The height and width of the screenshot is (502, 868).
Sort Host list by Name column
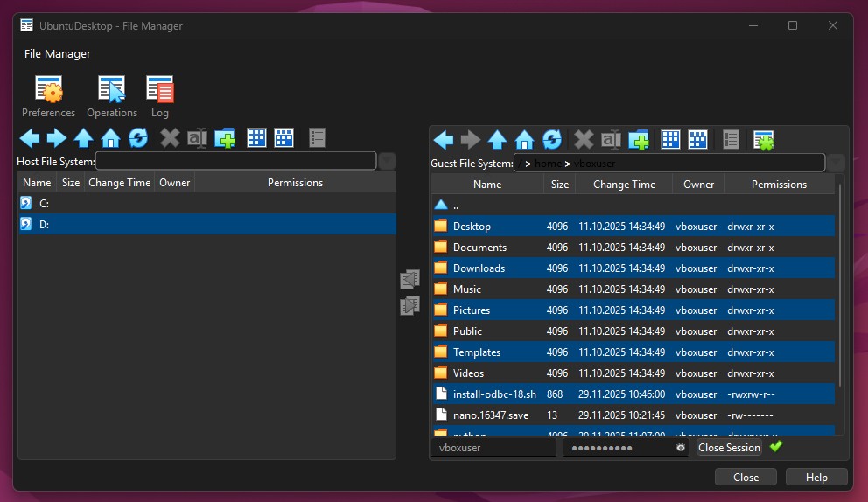(x=37, y=183)
